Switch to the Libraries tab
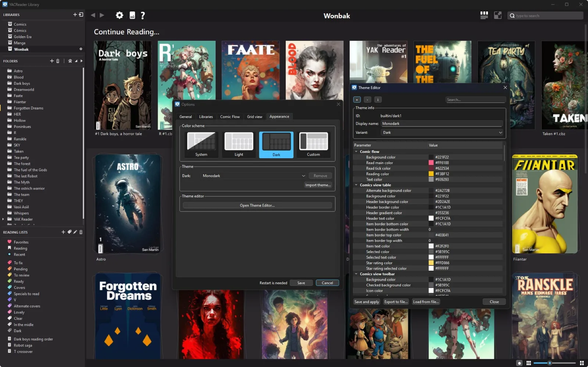The image size is (588, 367). point(206,117)
